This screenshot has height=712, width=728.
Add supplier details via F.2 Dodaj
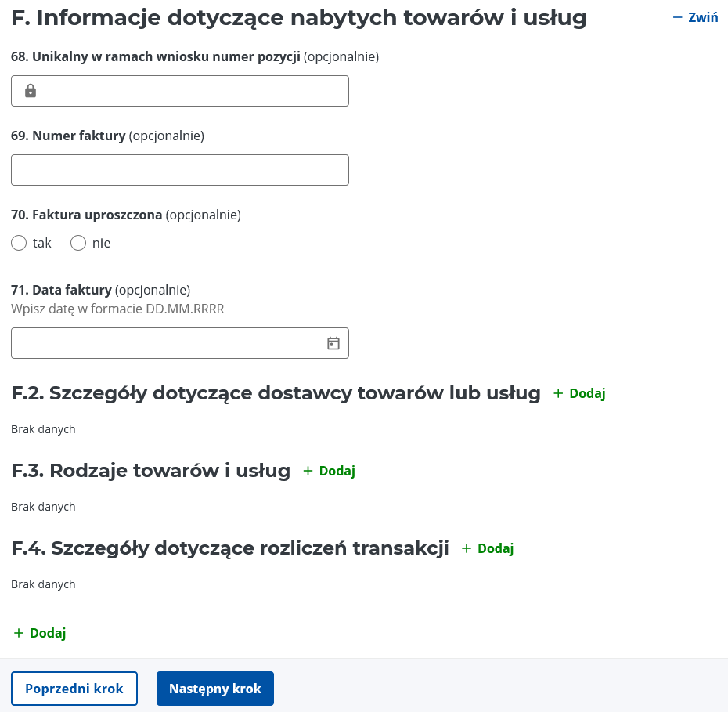coord(579,393)
